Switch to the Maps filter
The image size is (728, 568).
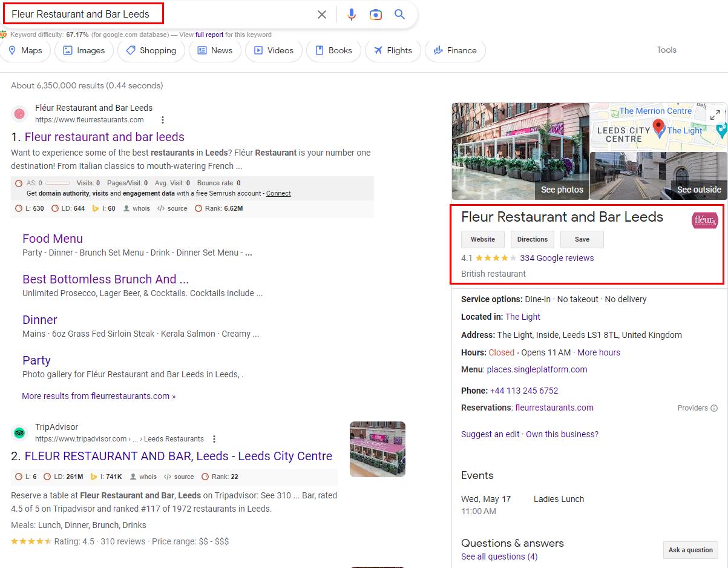[25, 50]
